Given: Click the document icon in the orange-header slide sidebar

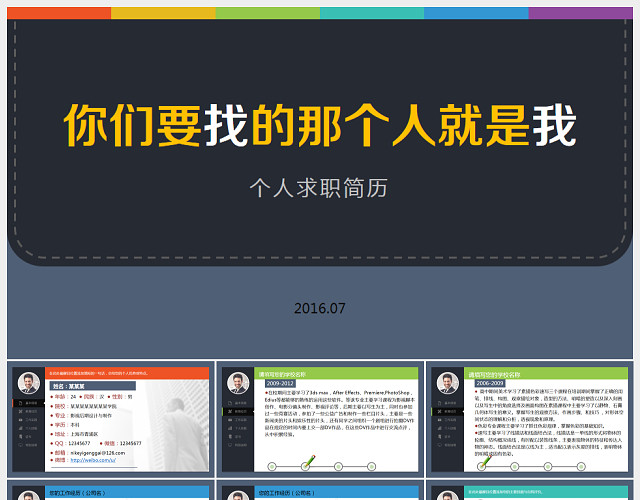Looking at the screenshot, I should tap(20, 403).
